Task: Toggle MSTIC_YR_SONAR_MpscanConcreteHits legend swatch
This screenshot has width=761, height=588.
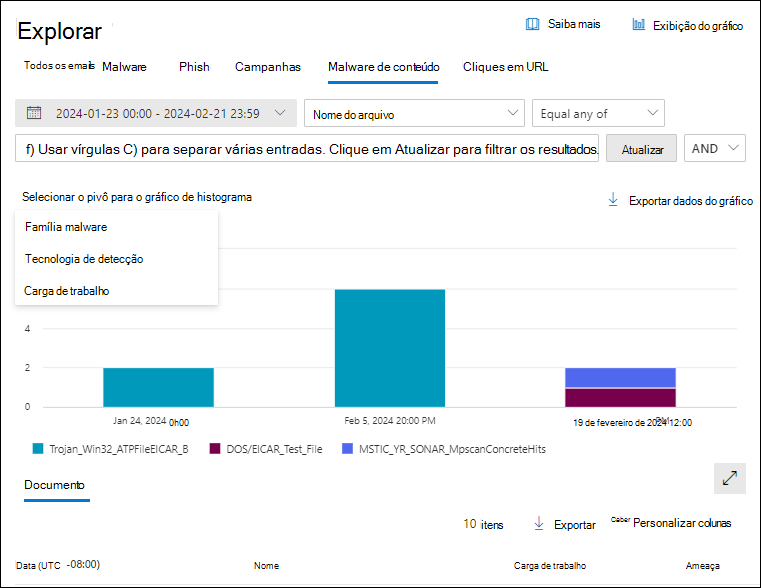Action: 348,449
